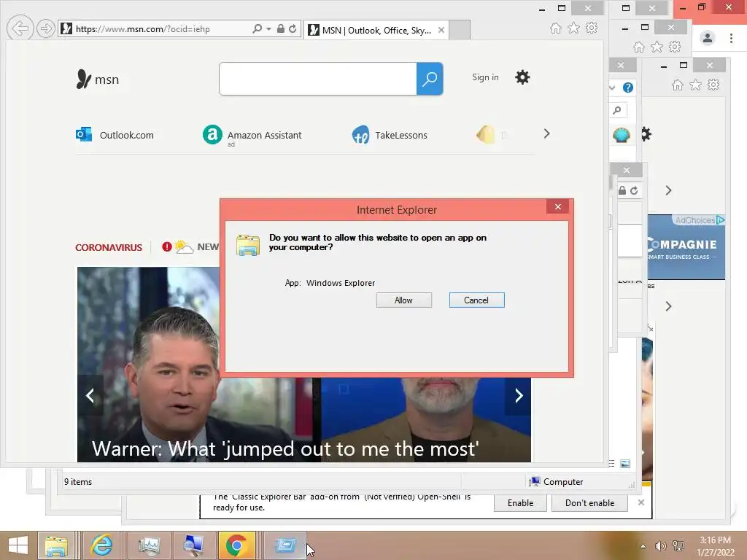This screenshot has width=747, height=560.
Task: Click the msn butterfly logo
Action: [98, 79]
